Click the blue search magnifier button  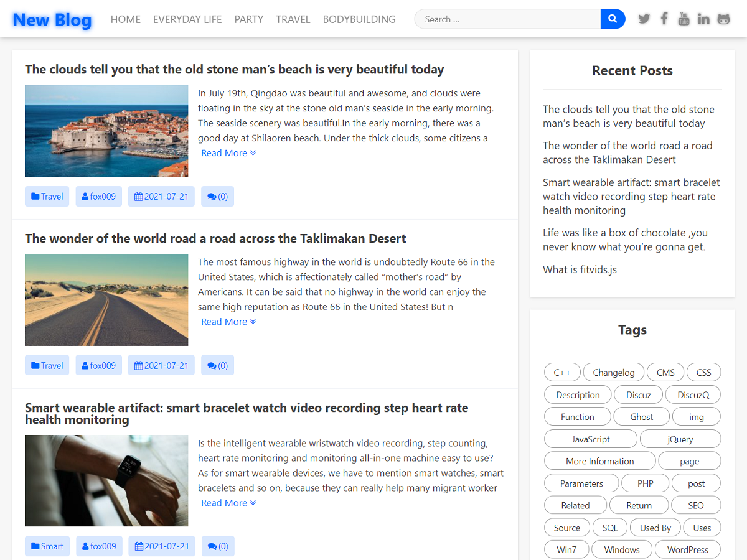(613, 19)
